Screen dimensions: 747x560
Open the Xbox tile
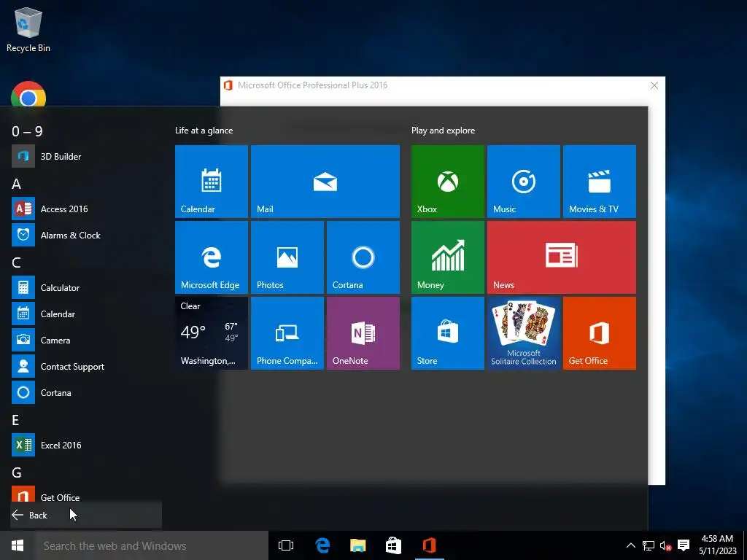(448, 182)
